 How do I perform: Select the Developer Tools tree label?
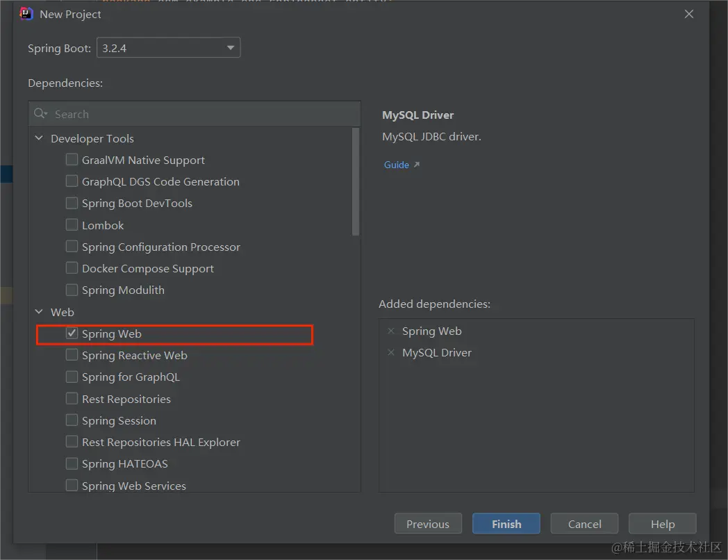(x=92, y=138)
